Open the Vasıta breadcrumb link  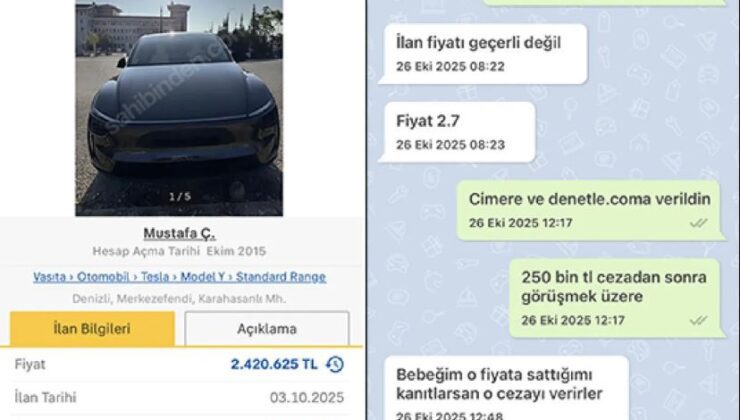(x=49, y=277)
